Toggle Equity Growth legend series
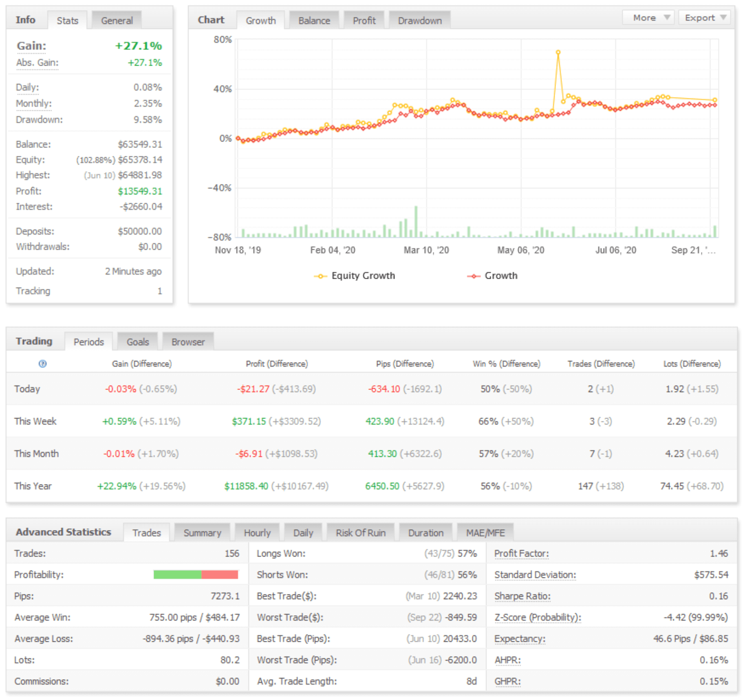This screenshot has height=700, width=745. pyautogui.click(x=355, y=276)
